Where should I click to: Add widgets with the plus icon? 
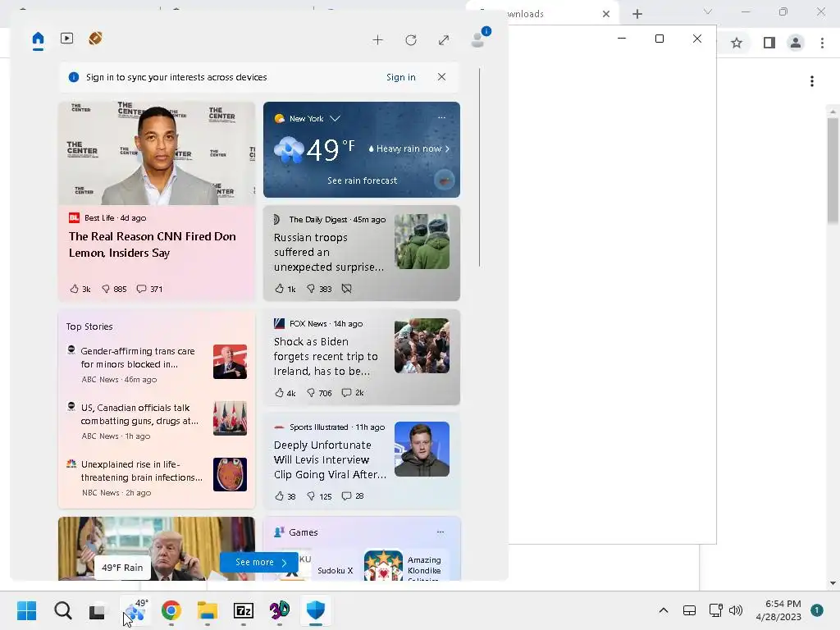(x=377, y=39)
